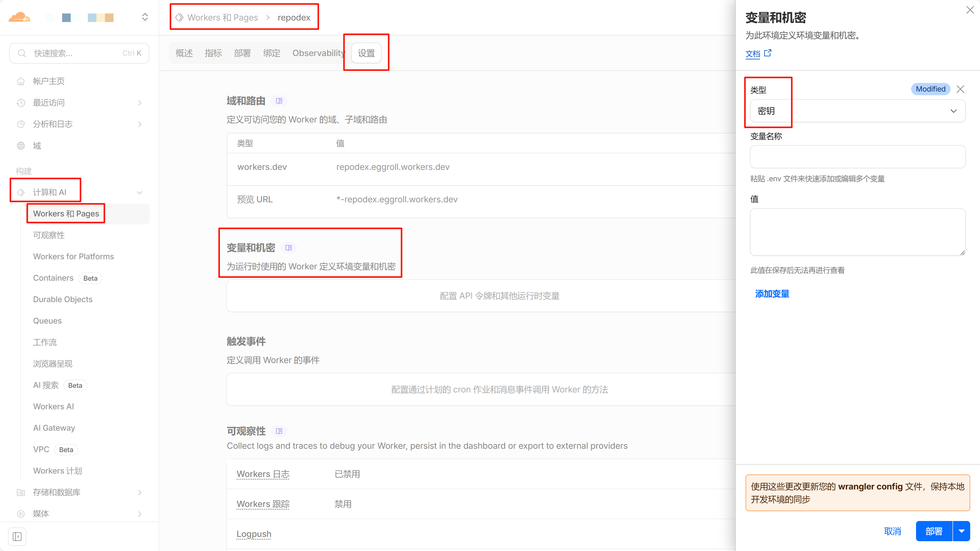Collapse sidebar with the bottom-left panel icon

tap(17, 536)
